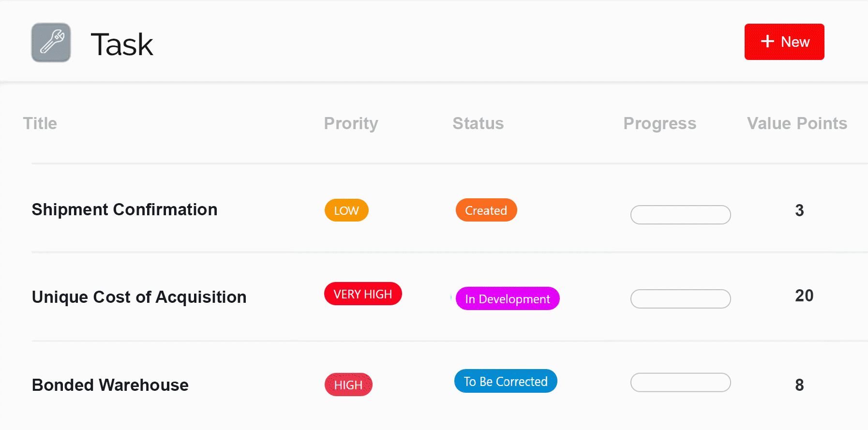Click the Created status badge
This screenshot has height=430, width=868.
(486, 210)
